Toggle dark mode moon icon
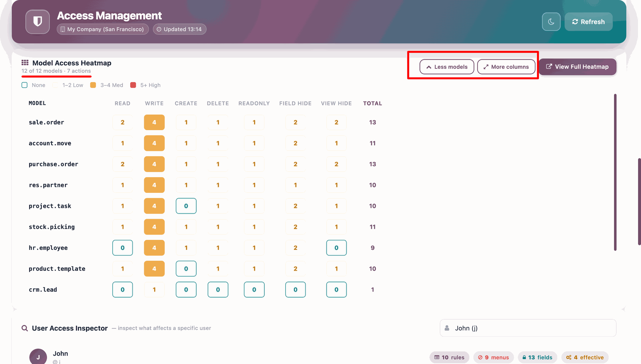Image resolution: width=641 pixels, height=364 pixels. point(551,22)
